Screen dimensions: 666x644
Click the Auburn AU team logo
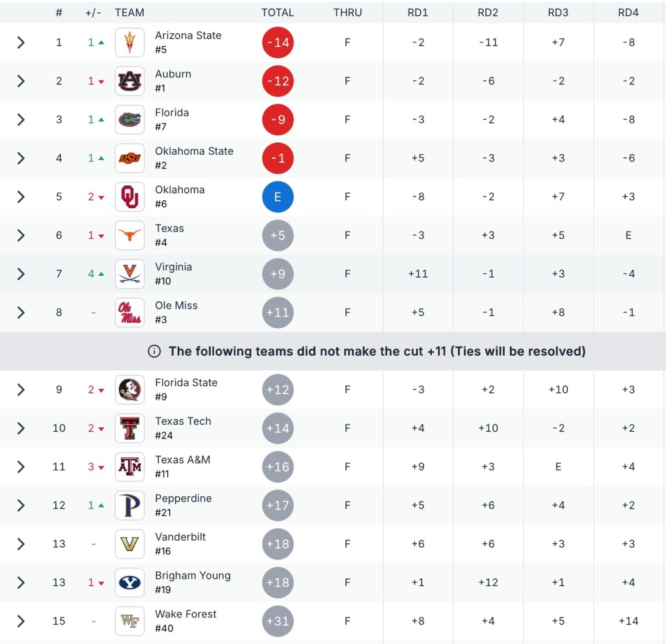(x=129, y=81)
